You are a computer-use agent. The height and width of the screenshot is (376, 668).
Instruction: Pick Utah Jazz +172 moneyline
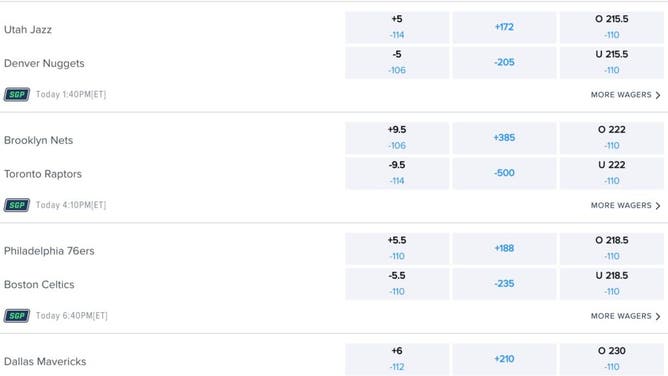[504, 27]
